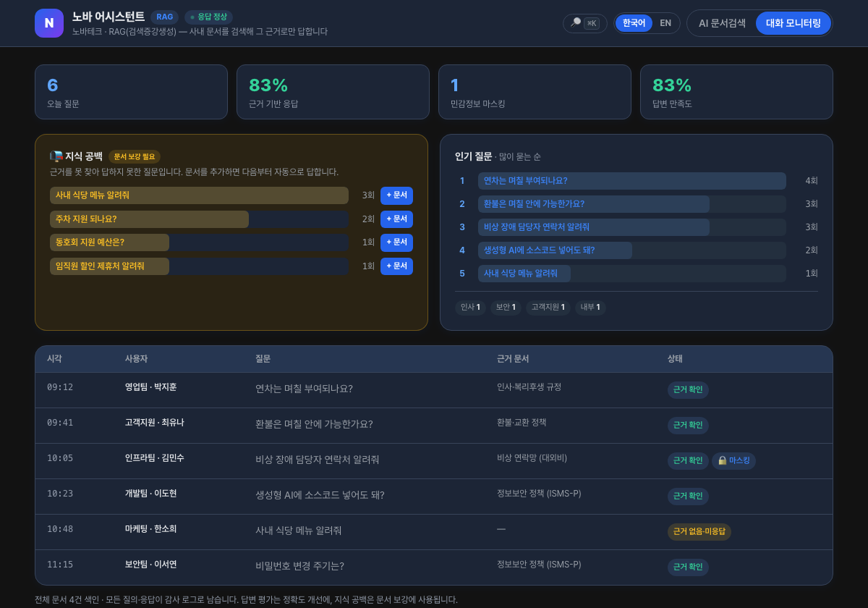Screen dimensions: 868x608
Task: Open log row for 마케팅 · 한소희
Action: coord(434,532)
